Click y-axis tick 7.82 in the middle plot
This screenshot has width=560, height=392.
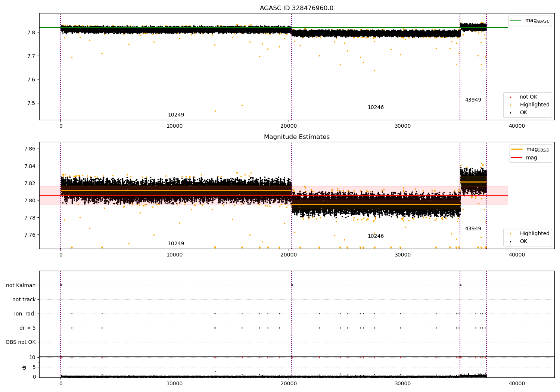pos(30,183)
